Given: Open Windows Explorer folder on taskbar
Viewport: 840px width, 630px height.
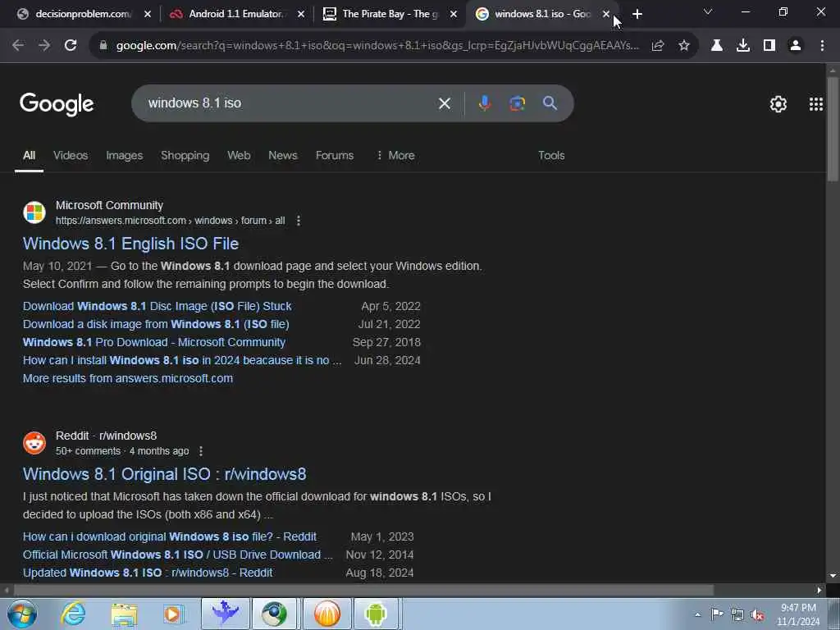Looking at the screenshot, I should pos(125,614).
